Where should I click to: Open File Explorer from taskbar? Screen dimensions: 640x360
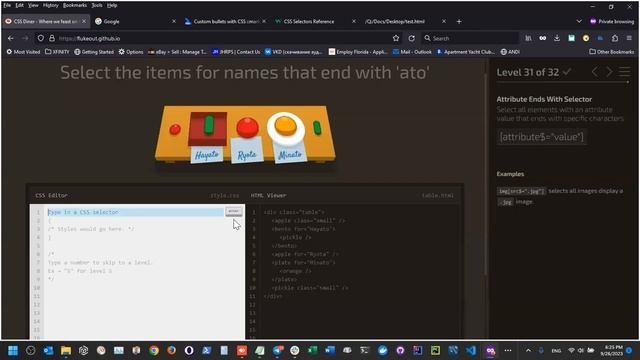coord(66,350)
